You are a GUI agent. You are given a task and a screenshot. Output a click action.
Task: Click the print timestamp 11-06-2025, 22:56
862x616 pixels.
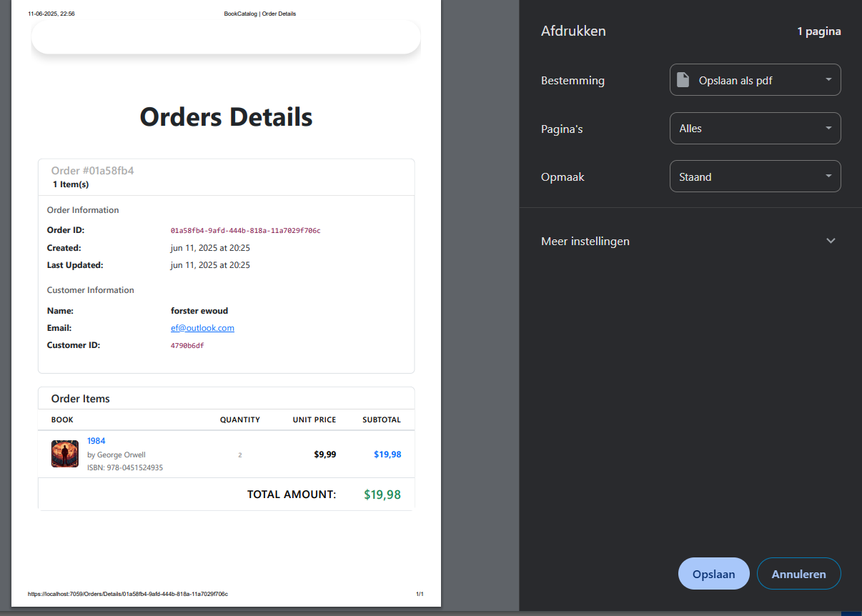pyautogui.click(x=51, y=14)
